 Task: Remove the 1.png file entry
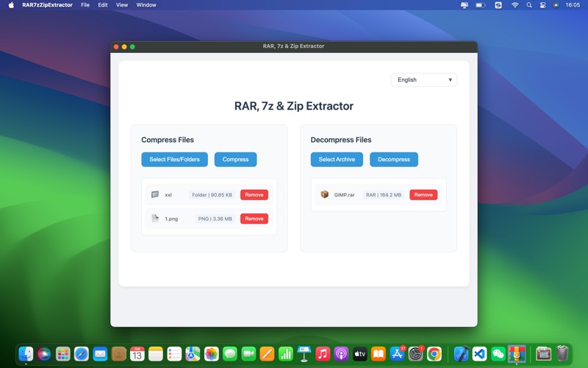point(254,219)
